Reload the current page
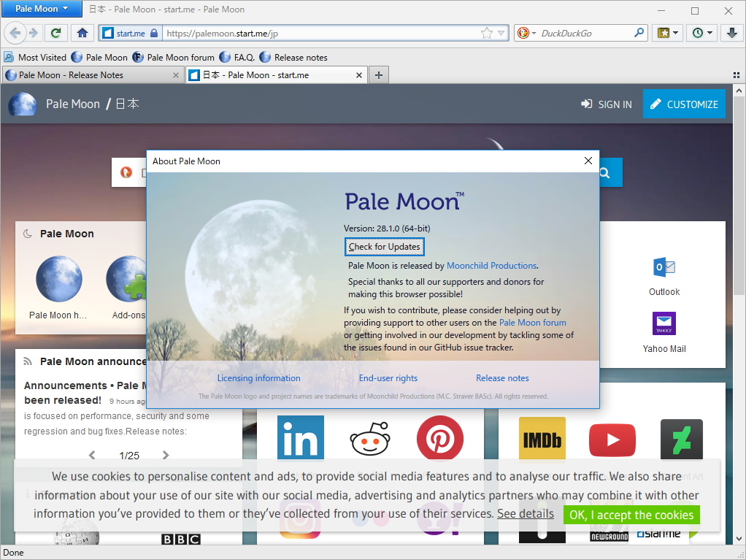The width and height of the screenshot is (746, 560). coord(56,33)
